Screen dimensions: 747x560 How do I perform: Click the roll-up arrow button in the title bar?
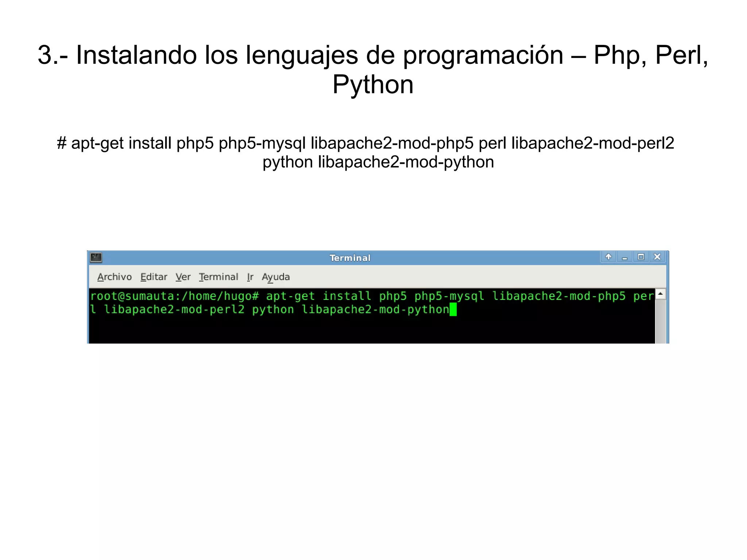608,257
